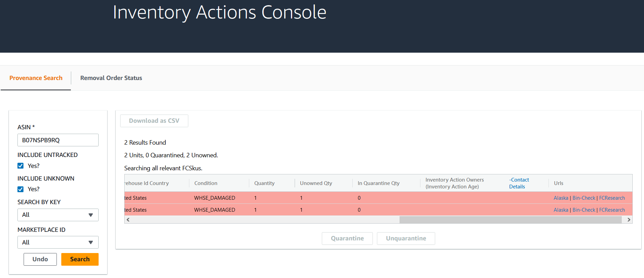Viewport: 644px width, 278px height.
Task: Toggle the Include Untracked checkbox
Action: tap(21, 166)
